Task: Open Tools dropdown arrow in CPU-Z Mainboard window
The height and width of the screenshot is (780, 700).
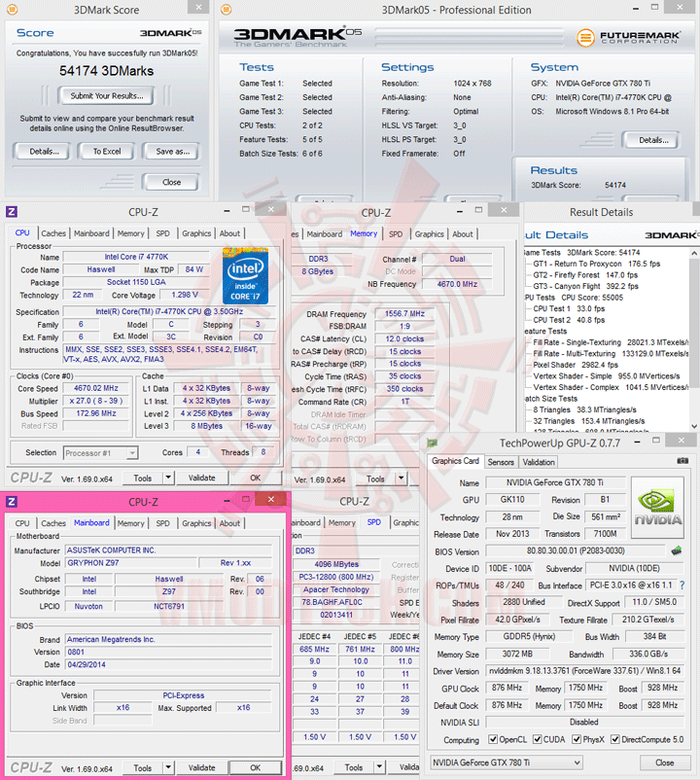Action: click(x=168, y=767)
